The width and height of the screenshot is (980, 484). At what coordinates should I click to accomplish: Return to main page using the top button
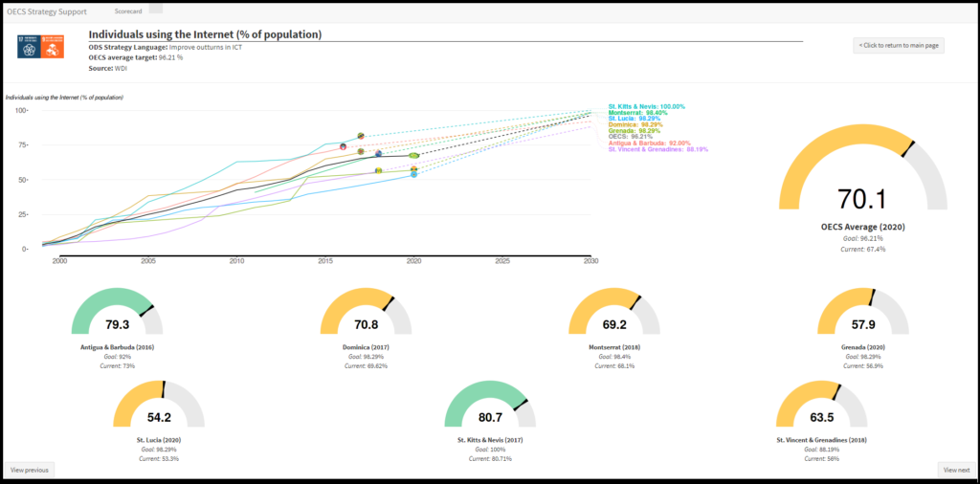click(x=898, y=45)
